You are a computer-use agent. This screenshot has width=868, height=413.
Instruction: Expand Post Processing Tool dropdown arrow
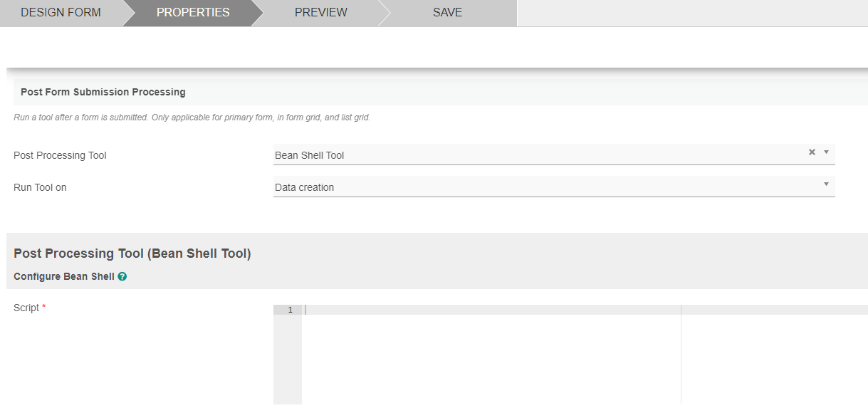(826, 152)
